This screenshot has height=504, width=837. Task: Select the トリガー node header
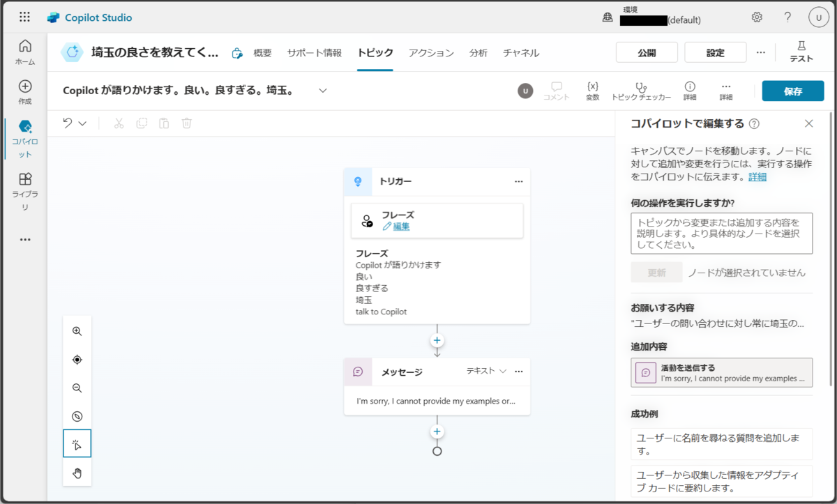click(437, 181)
